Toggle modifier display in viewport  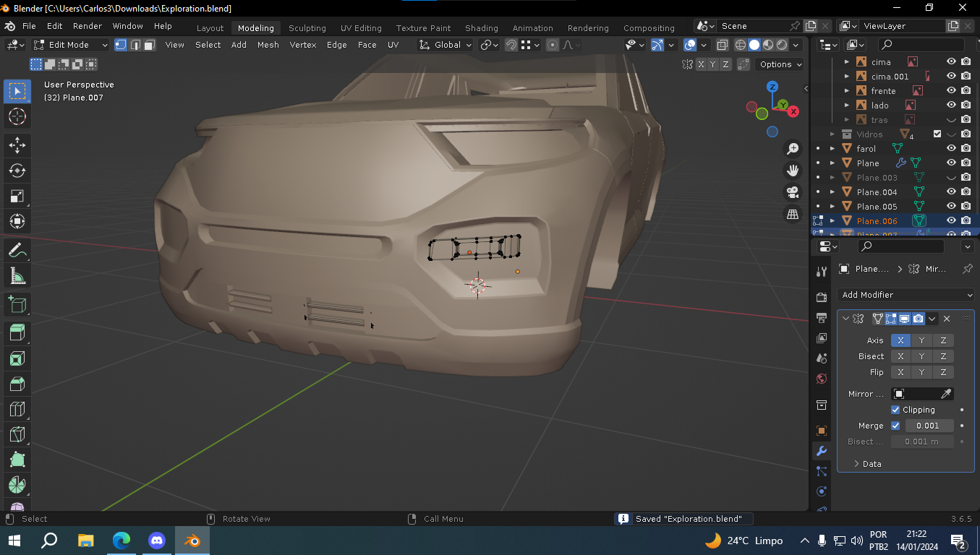click(905, 319)
